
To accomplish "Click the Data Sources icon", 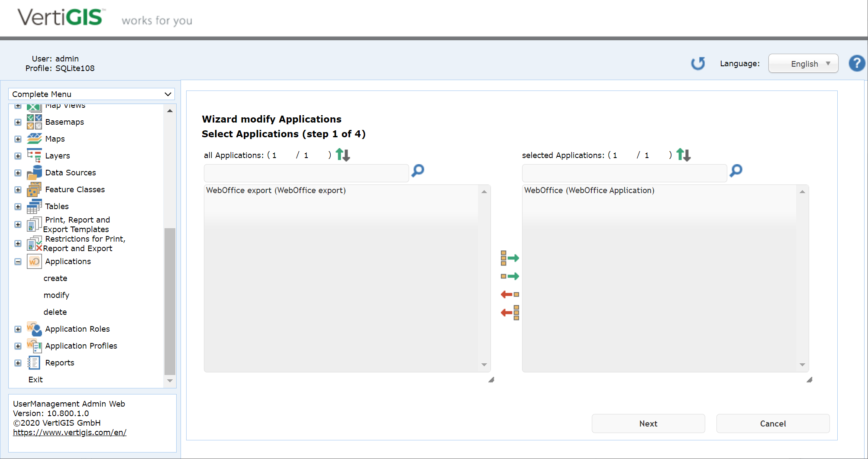I will point(34,172).
